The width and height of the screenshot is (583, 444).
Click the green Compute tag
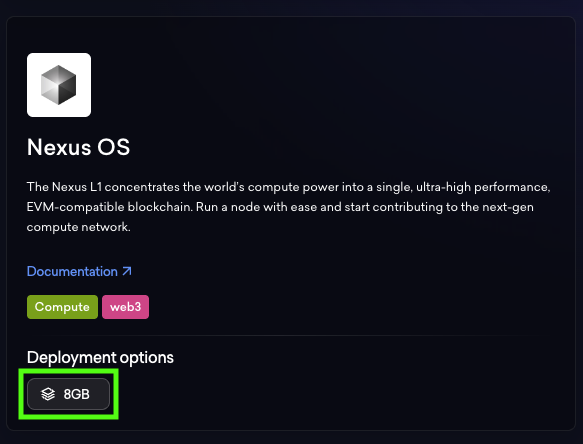[62, 307]
